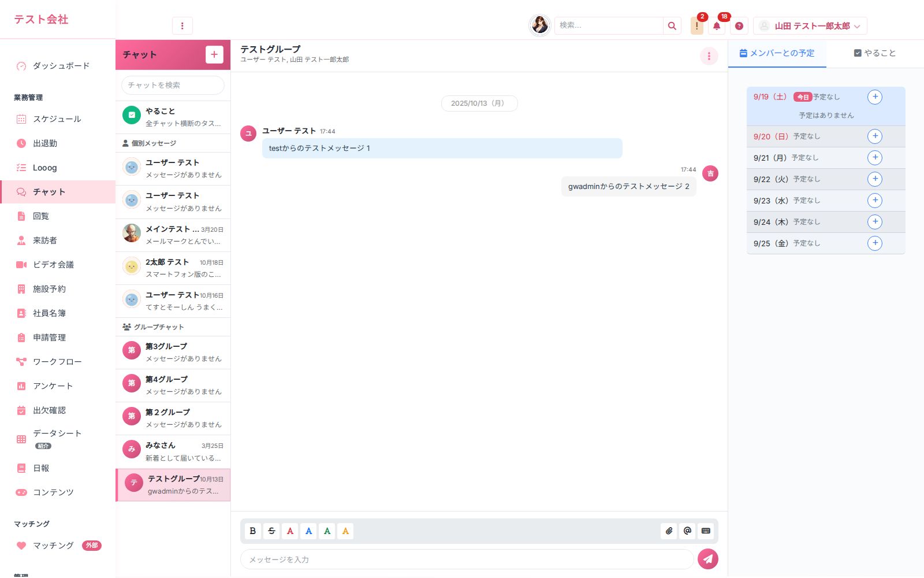
Task: Open the chat header three-dot options
Action: coord(709,56)
